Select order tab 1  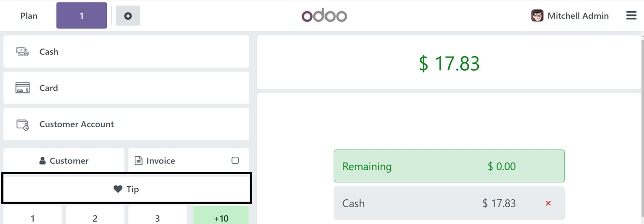[82, 15]
